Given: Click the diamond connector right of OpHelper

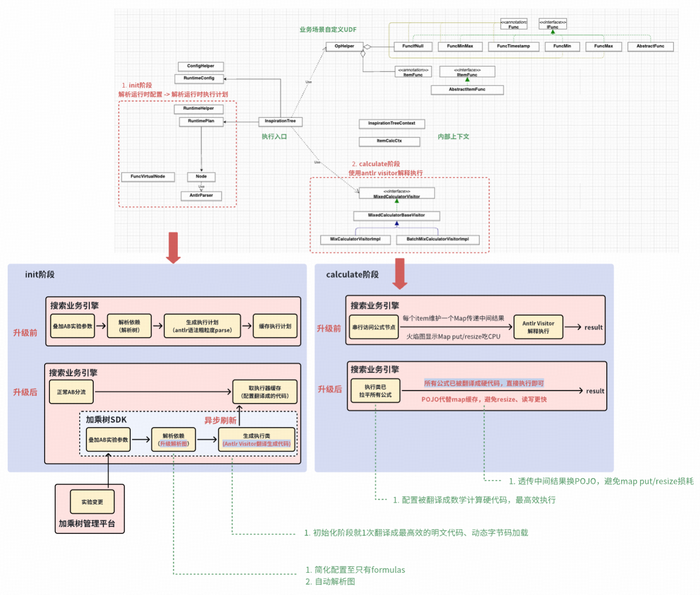Looking at the screenshot, I should [367, 47].
